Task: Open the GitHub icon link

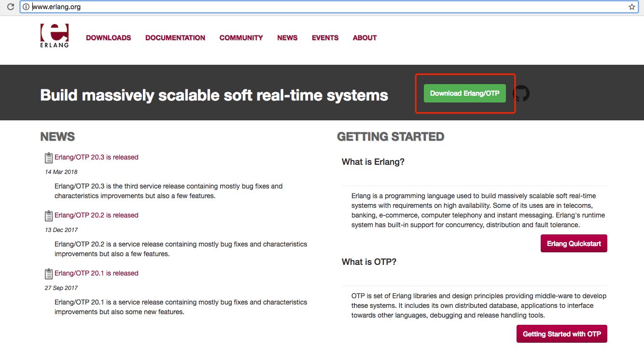Action: coord(521,93)
